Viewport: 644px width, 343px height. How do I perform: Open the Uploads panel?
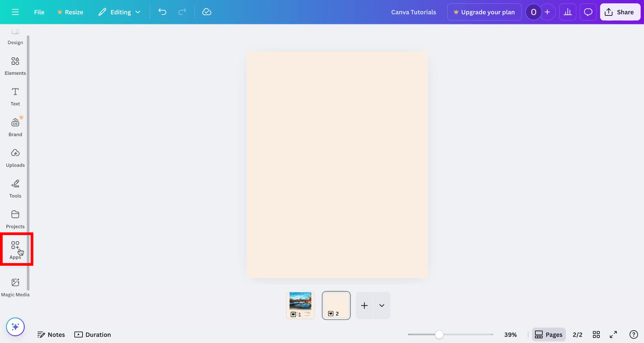coord(15,158)
